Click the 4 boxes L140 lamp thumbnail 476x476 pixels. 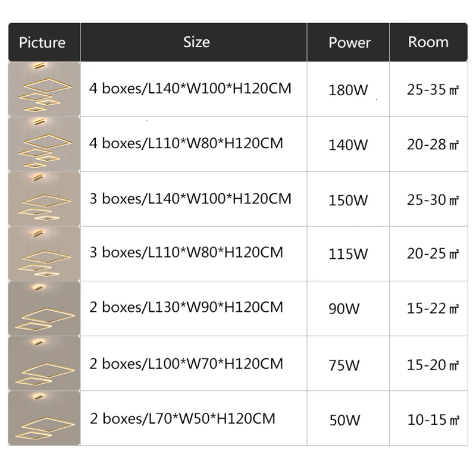pos(43,89)
